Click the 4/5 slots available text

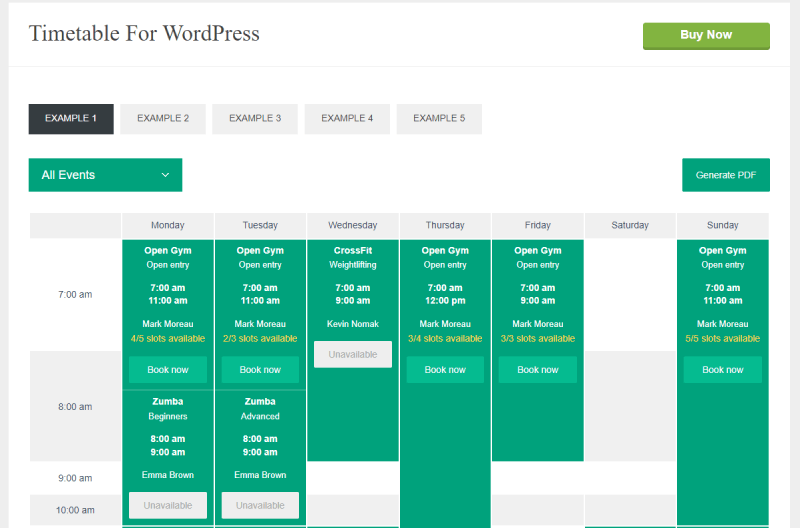pyautogui.click(x=168, y=339)
